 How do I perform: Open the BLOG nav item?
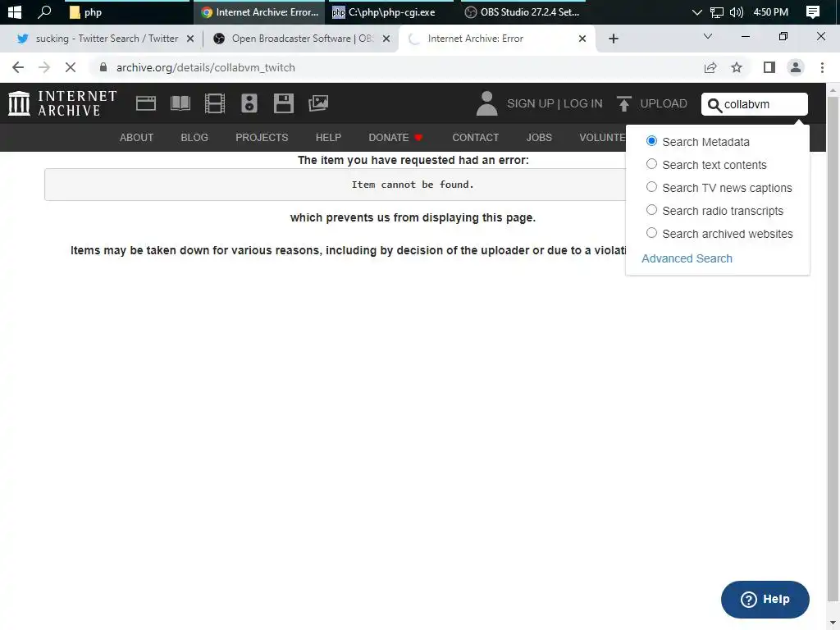coord(194,138)
